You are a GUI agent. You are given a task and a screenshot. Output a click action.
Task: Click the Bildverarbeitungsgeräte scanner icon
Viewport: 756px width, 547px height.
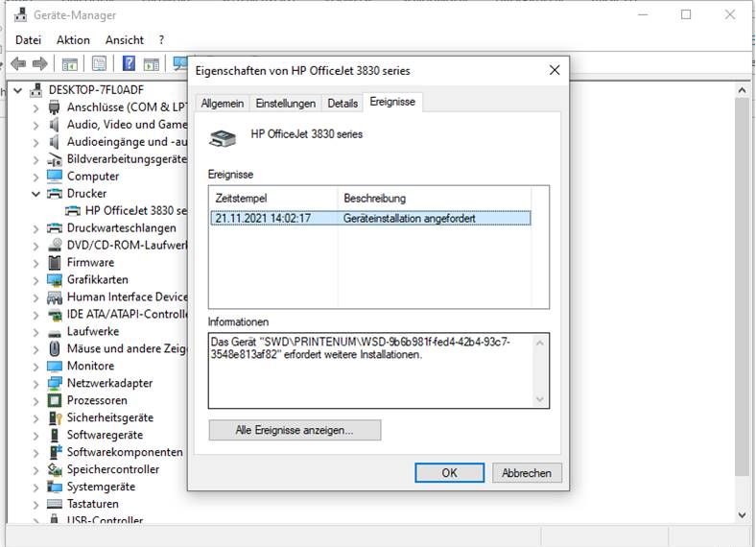pyautogui.click(x=55, y=159)
